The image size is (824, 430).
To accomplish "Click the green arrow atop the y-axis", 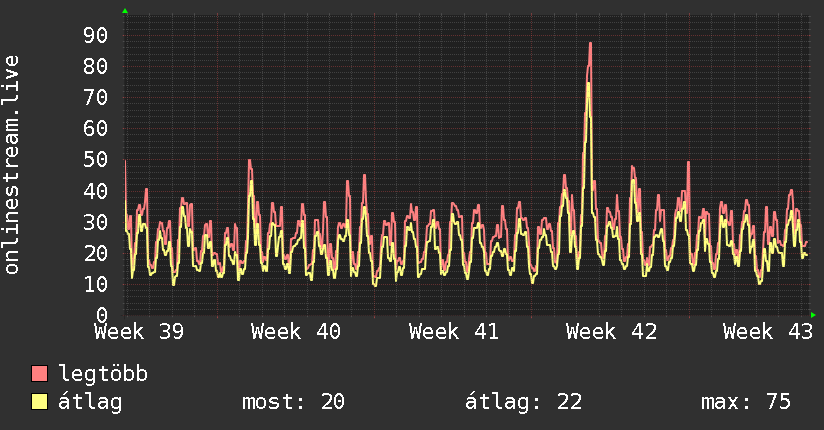I will 125,11.
